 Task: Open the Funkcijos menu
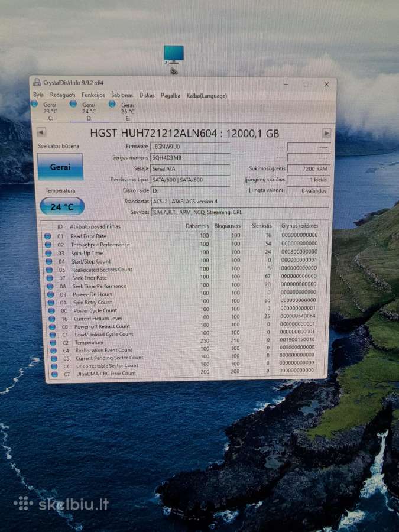pos(93,95)
